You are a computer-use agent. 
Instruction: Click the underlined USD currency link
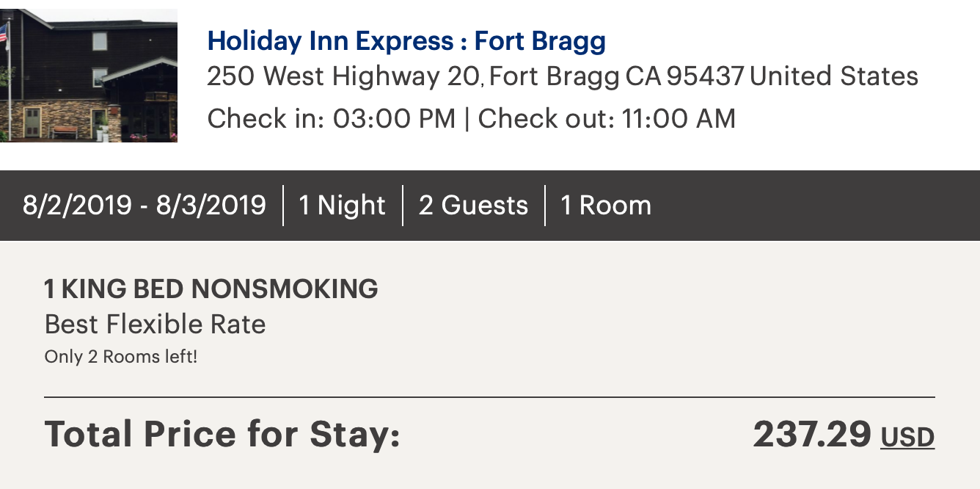(907, 438)
